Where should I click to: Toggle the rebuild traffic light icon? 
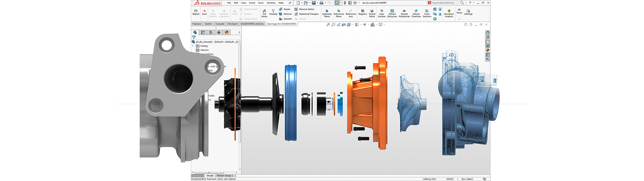pos(345,3)
